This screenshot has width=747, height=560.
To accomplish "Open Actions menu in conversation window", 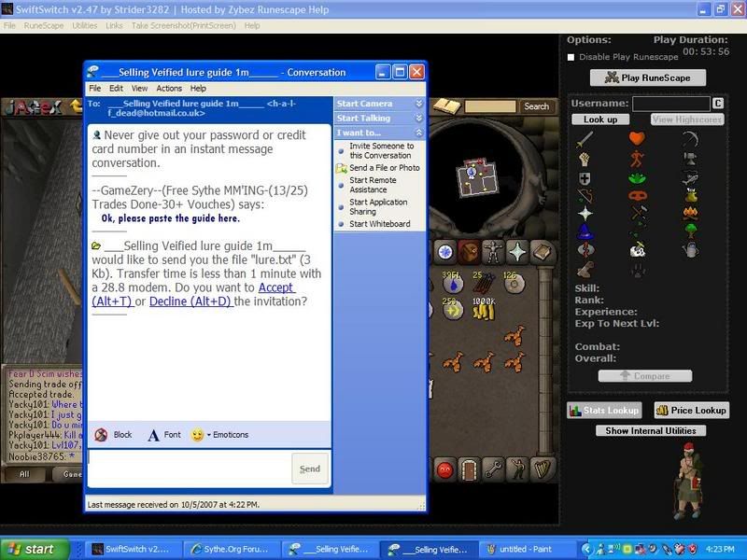I will pyautogui.click(x=169, y=88).
